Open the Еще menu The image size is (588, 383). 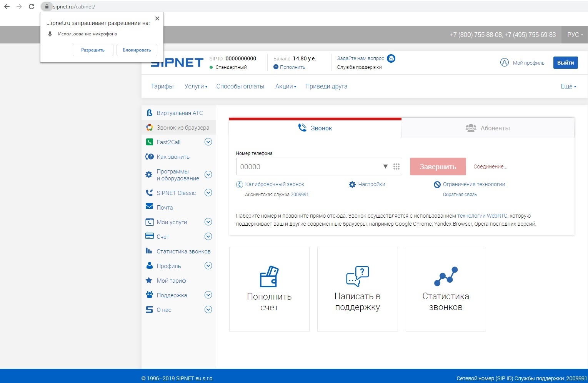point(568,86)
